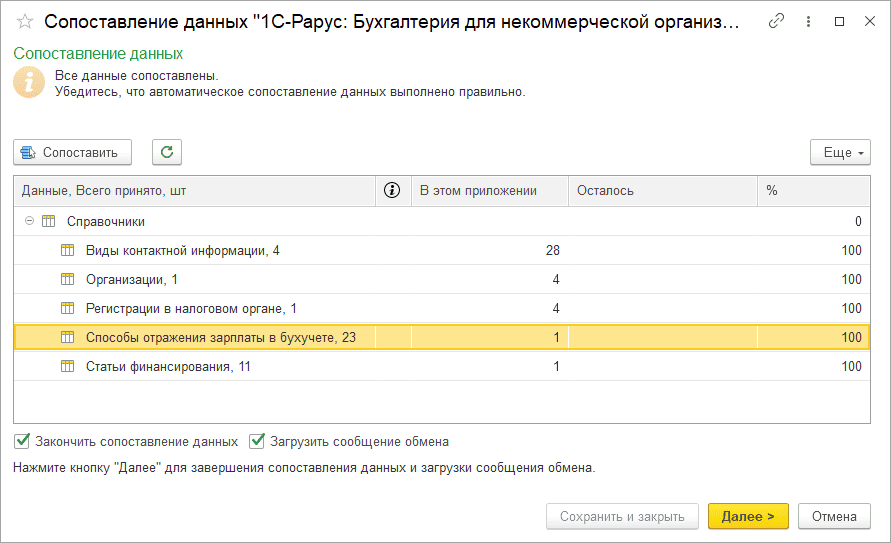This screenshot has width=891, height=543.
Task: Click table icon next to Организации
Action: click(68, 279)
